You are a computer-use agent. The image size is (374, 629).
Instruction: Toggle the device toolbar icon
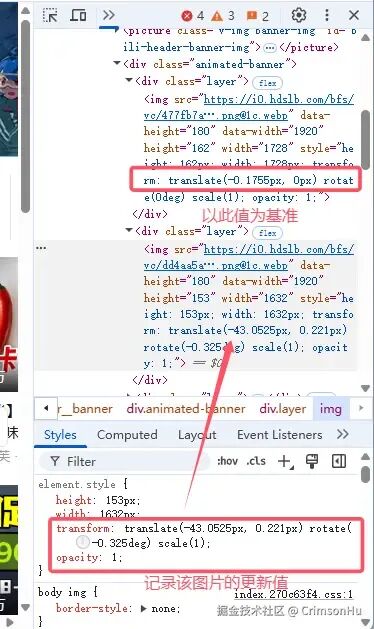[78, 15]
